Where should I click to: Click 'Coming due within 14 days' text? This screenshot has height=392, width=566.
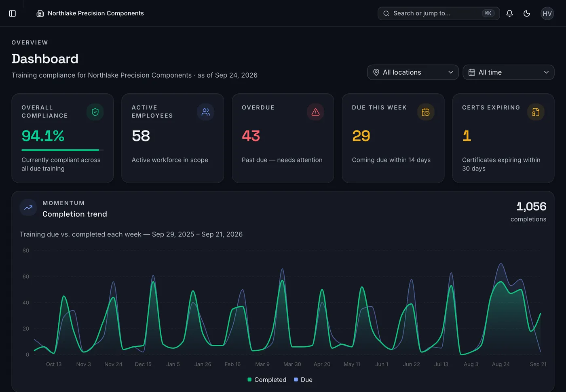pos(391,160)
